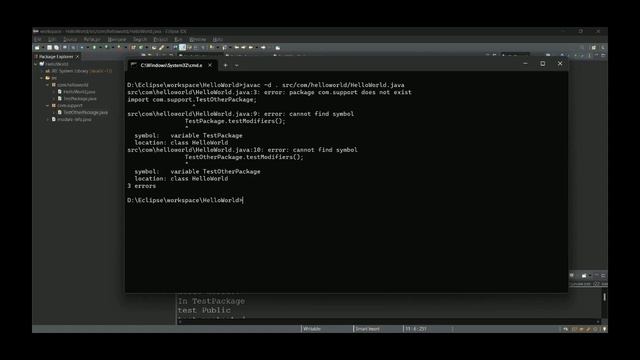Click the New icon in Eclipse toolbar

37,48
